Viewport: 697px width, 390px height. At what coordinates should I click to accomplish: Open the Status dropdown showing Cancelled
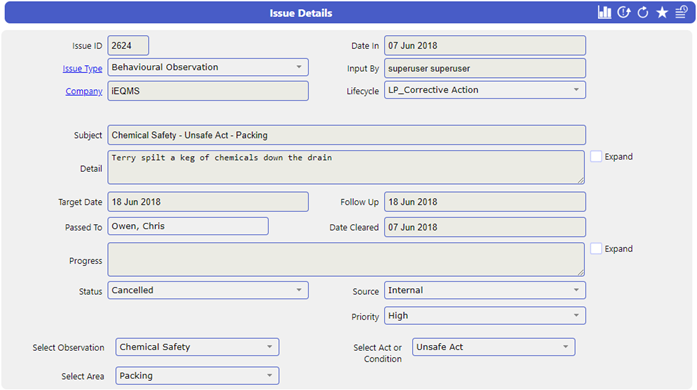coord(208,290)
